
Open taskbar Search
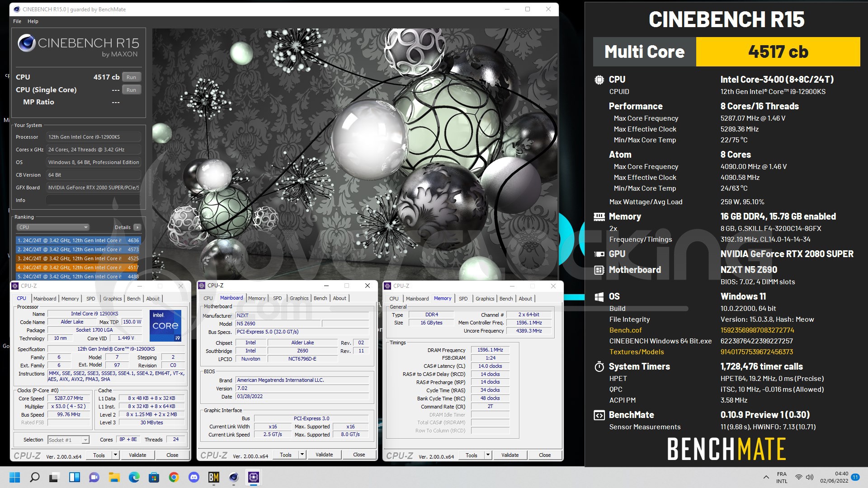tap(35, 477)
